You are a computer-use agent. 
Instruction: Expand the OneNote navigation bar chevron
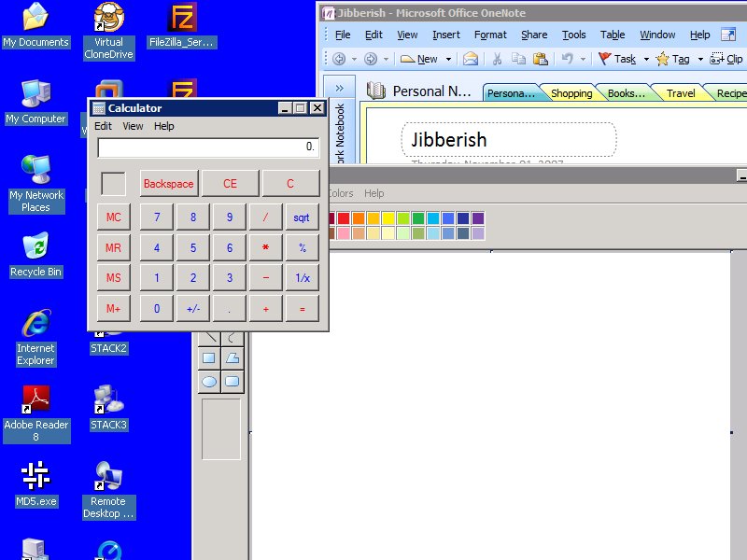pyautogui.click(x=339, y=88)
